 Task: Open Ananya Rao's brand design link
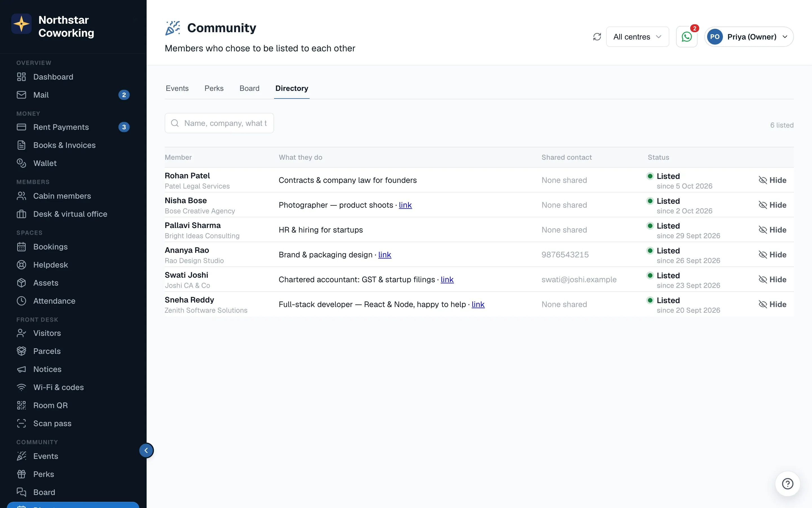pyautogui.click(x=385, y=255)
